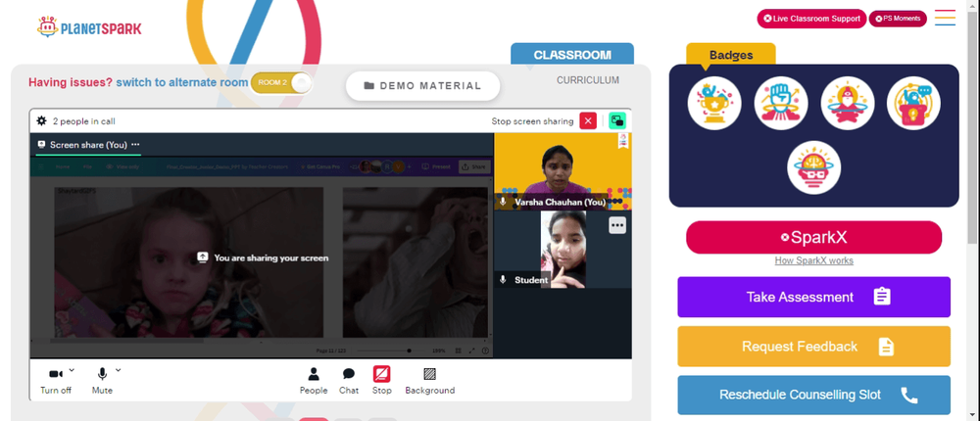The image size is (980, 421).
Task: Open the call settings gear icon
Action: pyautogui.click(x=42, y=121)
